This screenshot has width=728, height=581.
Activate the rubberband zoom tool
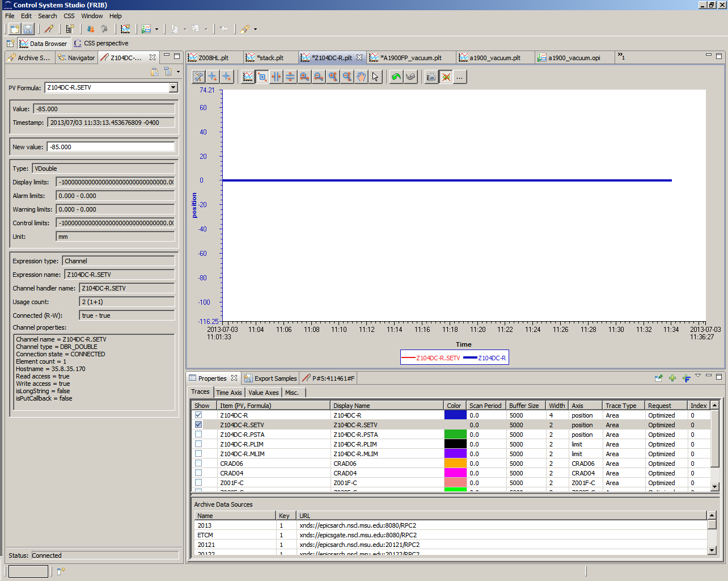click(262, 77)
